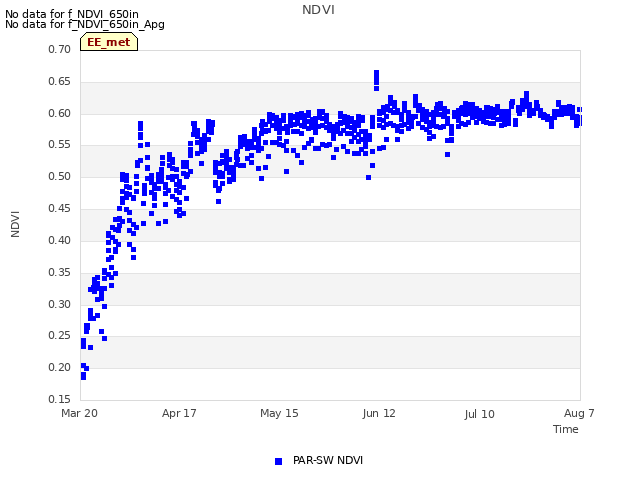Click 'No data for f_NDVI_650in' message

pos(71,14)
